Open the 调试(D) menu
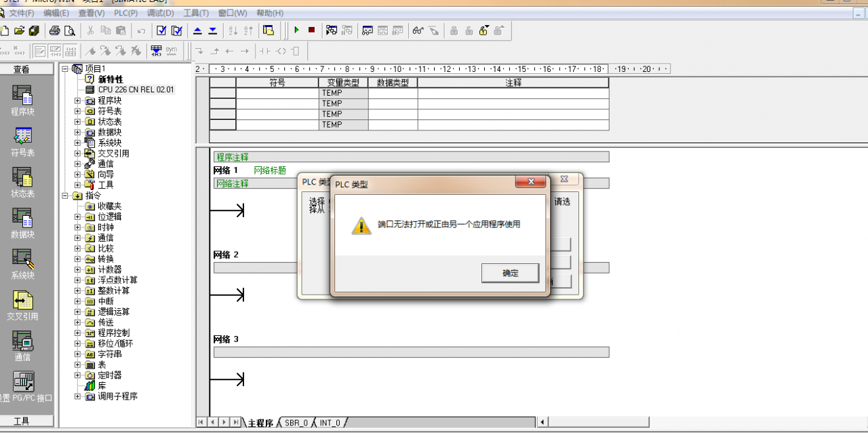The image size is (868, 433). click(161, 13)
